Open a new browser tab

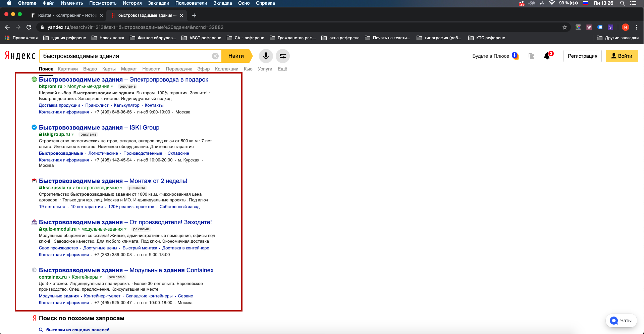coord(194,15)
